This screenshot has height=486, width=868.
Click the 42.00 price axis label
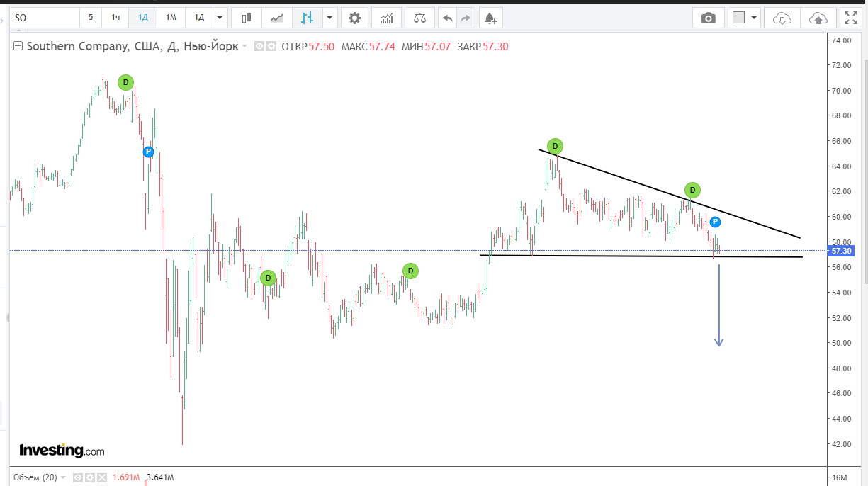point(841,444)
